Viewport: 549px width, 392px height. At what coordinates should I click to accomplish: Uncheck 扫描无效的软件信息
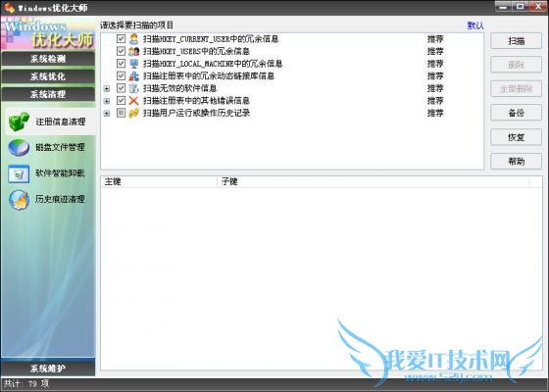(x=121, y=88)
